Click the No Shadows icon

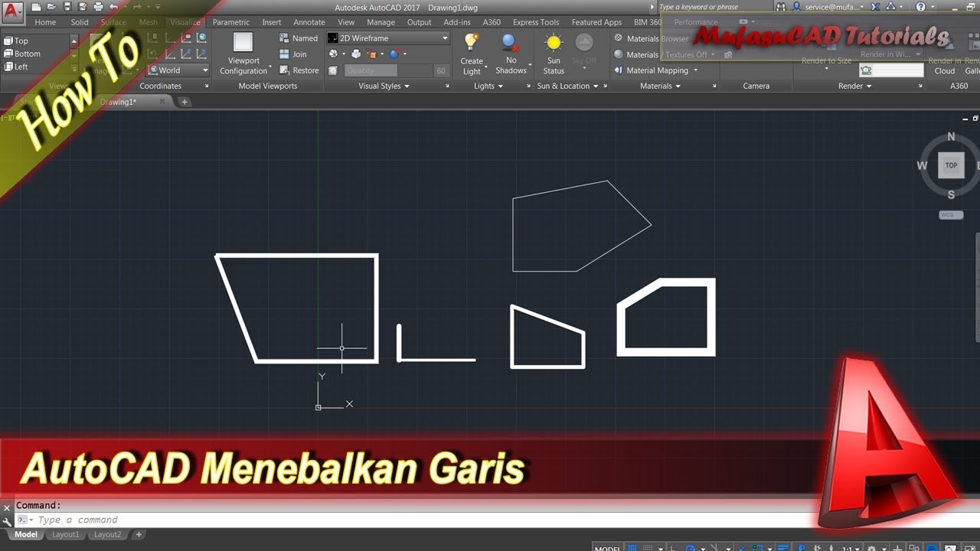[x=511, y=42]
